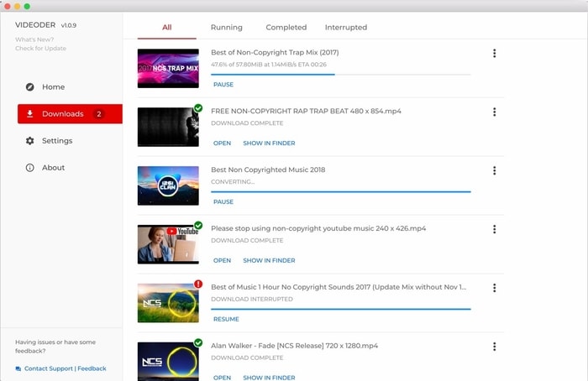Viewport: 588px width, 381px height.
Task: Resume the interrupted NCS Sounds 2017 download
Action: (226, 319)
